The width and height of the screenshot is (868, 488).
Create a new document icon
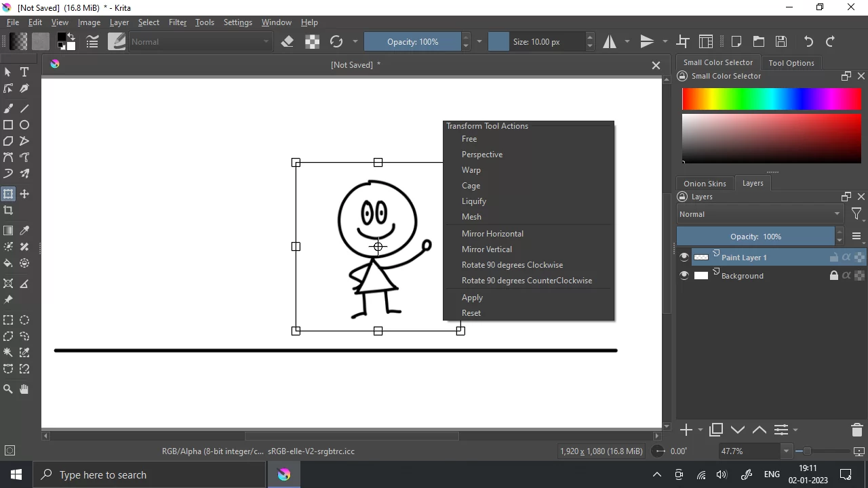tap(736, 41)
